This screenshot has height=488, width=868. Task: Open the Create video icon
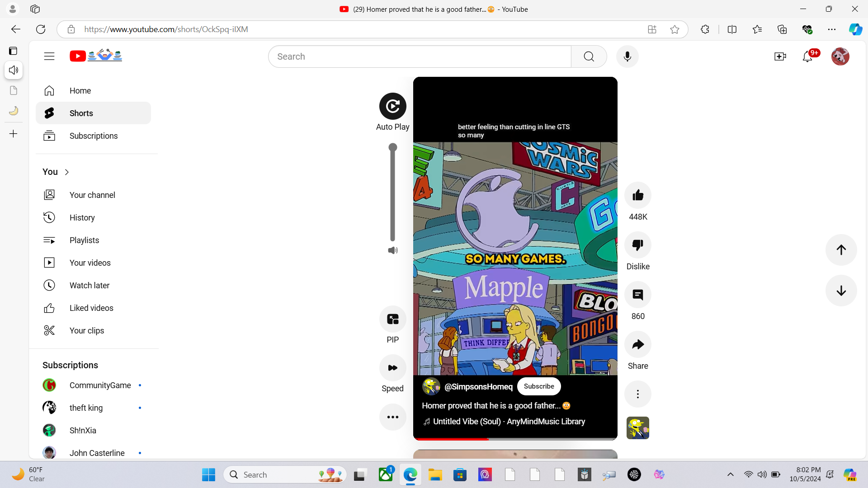click(780, 56)
